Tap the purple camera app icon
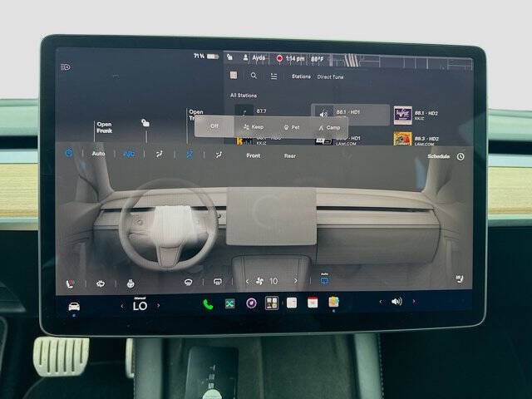The height and width of the screenshot is (399, 532). point(251,303)
